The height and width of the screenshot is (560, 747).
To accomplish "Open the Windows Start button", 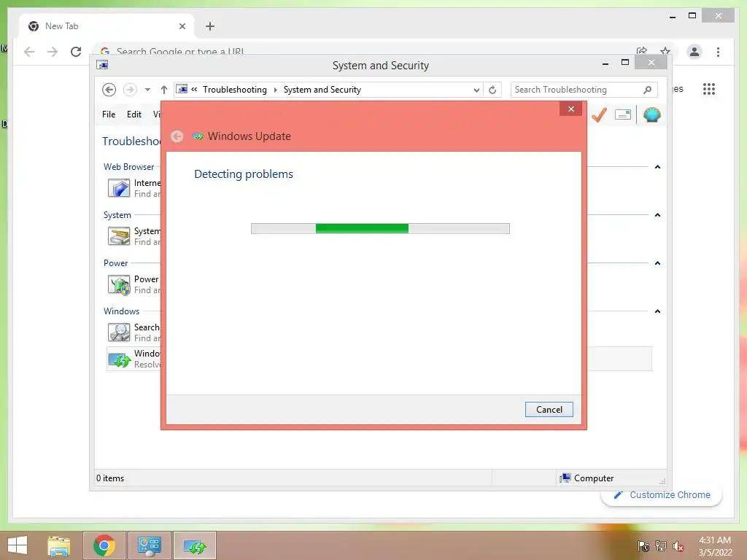I will pyautogui.click(x=18, y=545).
